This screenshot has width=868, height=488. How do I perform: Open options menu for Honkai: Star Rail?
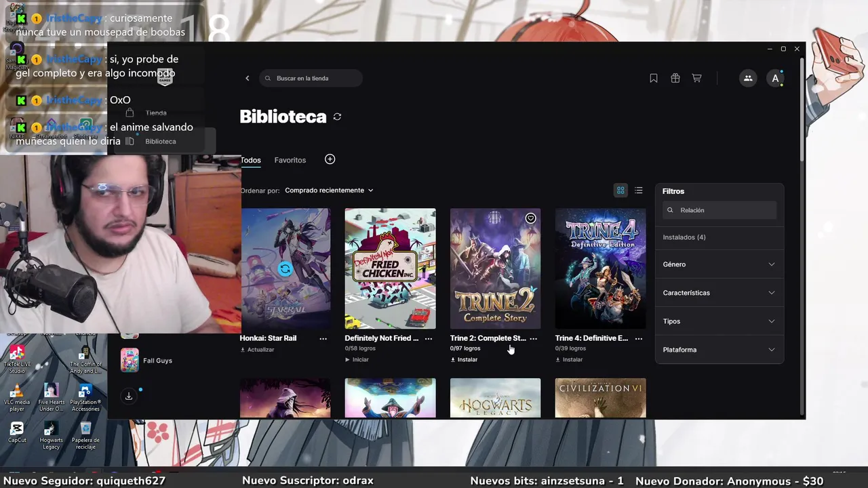tap(323, 338)
